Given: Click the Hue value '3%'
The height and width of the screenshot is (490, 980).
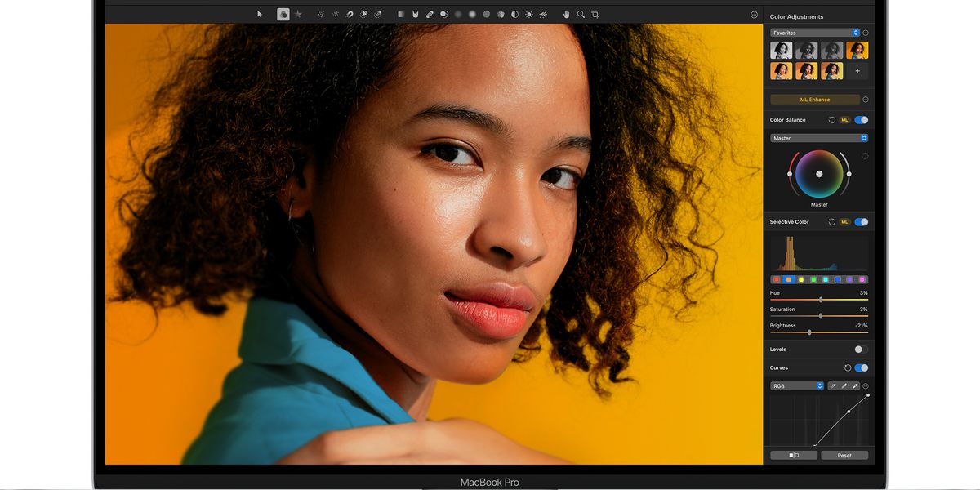Looking at the screenshot, I should pyautogui.click(x=864, y=292).
